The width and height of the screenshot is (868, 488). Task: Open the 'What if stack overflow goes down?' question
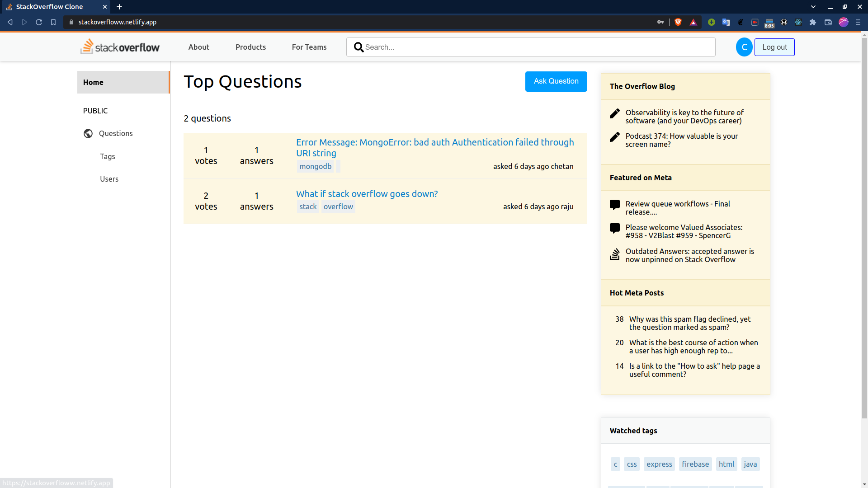click(x=367, y=194)
